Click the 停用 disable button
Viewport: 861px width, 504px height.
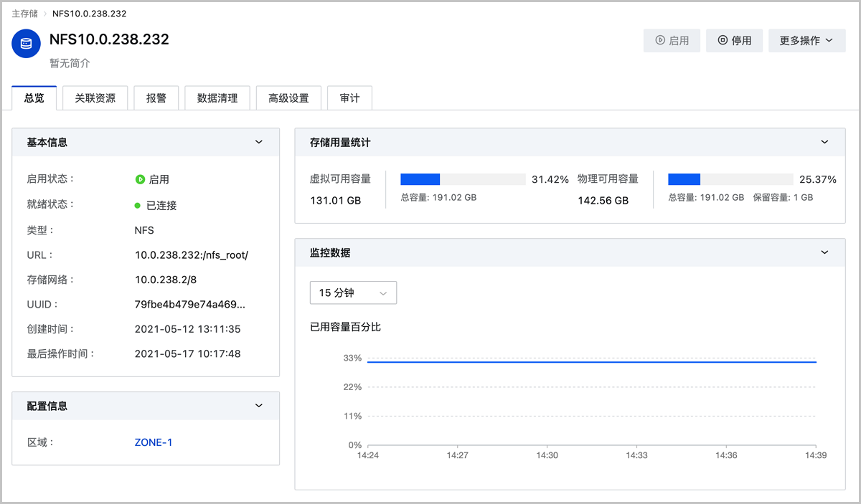point(734,41)
